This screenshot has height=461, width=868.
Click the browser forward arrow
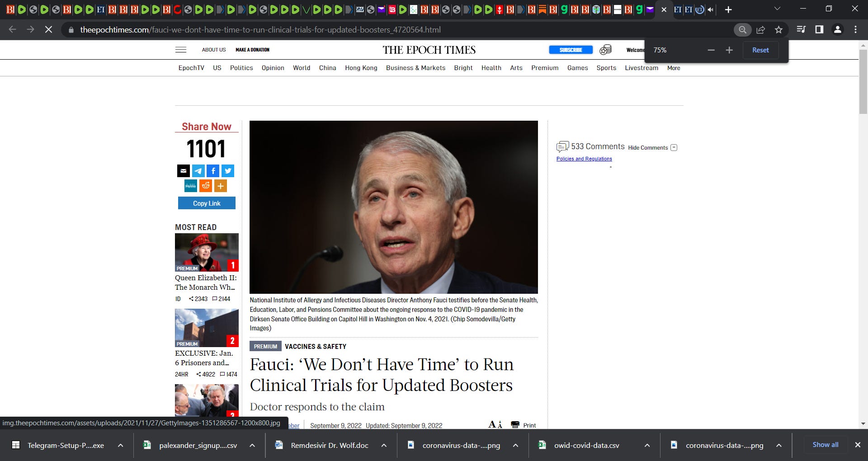(x=30, y=29)
